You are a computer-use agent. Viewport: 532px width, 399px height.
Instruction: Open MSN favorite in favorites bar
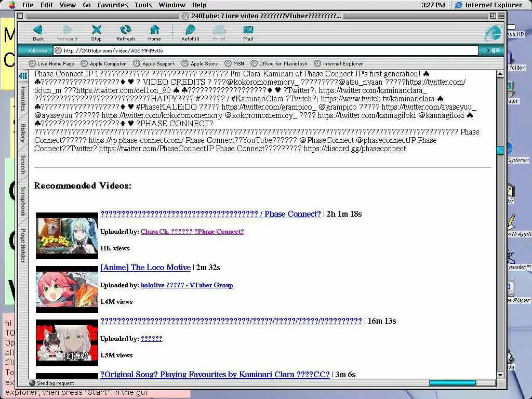coord(234,63)
